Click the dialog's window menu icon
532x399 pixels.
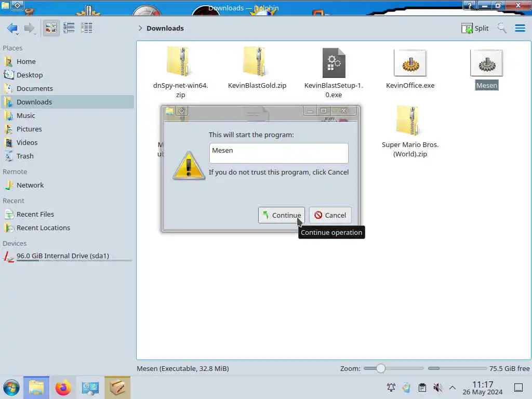[x=169, y=111]
